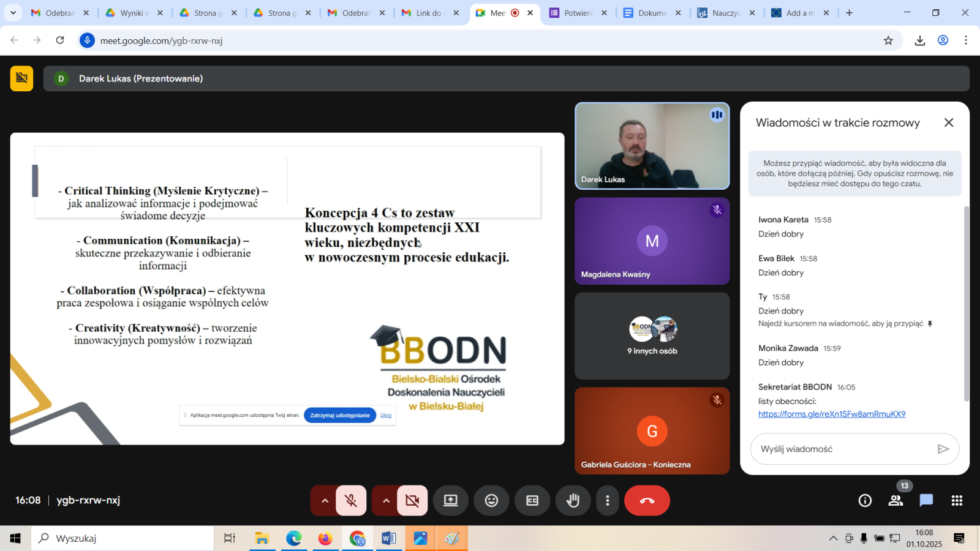Open the forms.gle attendance list link
Image resolution: width=980 pixels, height=551 pixels.
pyautogui.click(x=832, y=414)
